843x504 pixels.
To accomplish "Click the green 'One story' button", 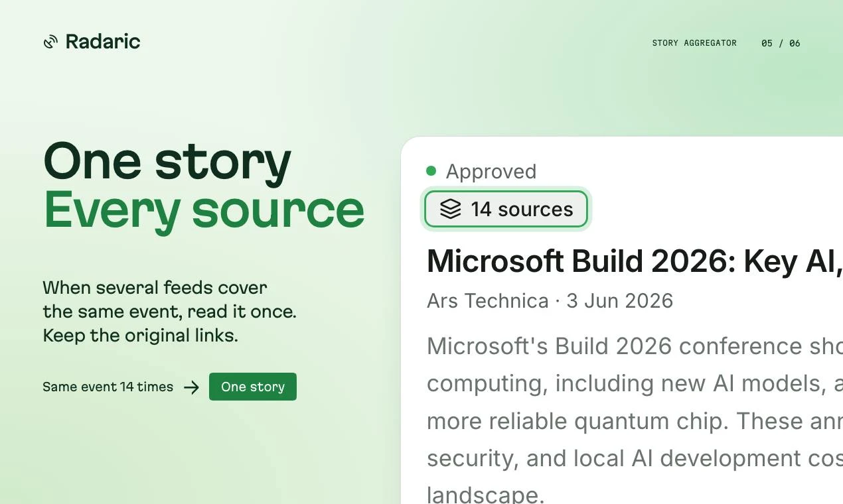I will (x=253, y=387).
